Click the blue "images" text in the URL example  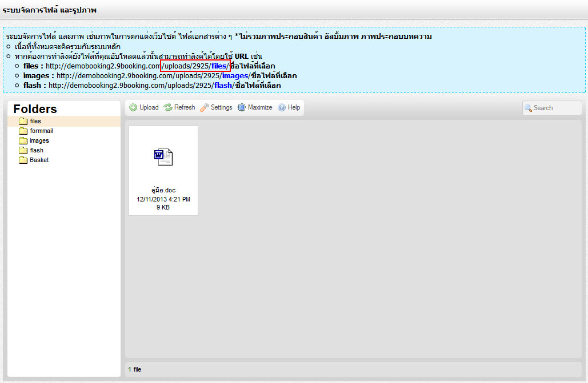click(x=235, y=76)
